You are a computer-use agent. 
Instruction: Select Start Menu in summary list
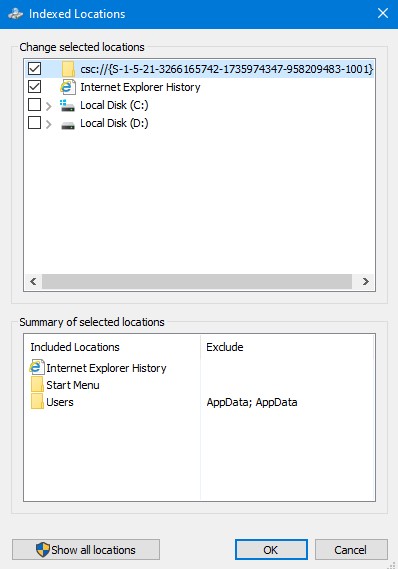[73, 385]
